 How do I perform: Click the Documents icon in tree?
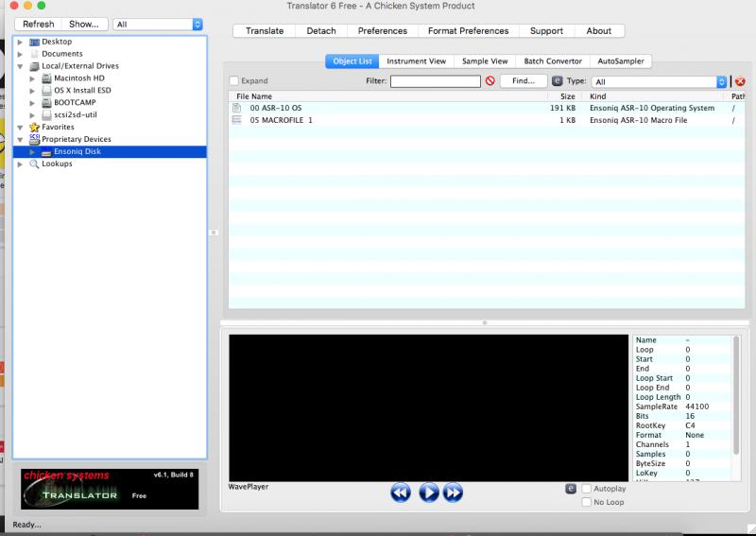pos(34,54)
